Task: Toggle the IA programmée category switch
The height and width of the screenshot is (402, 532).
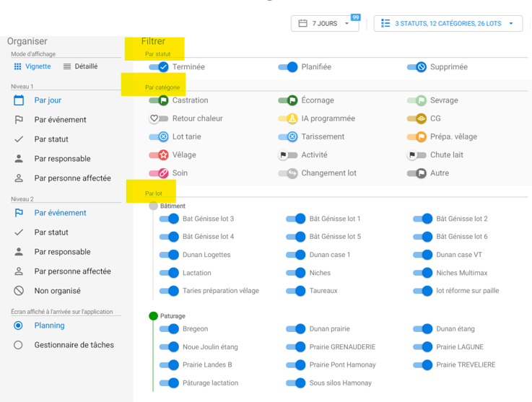Action: point(288,118)
